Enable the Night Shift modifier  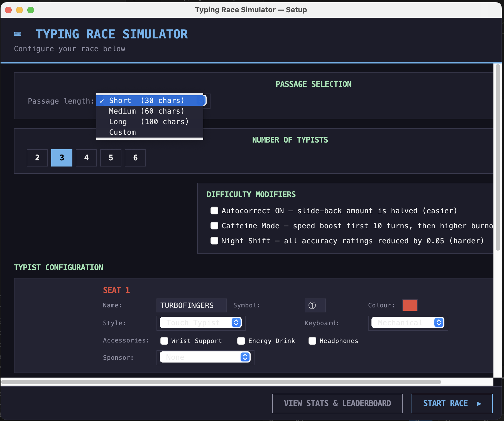214,241
